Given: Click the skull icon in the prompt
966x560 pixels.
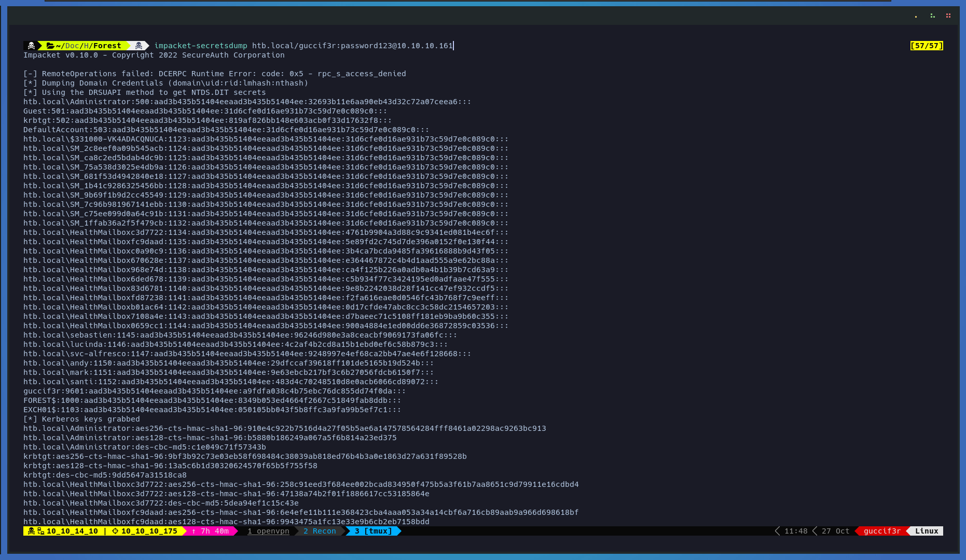Looking at the screenshot, I should (x=31, y=46).
